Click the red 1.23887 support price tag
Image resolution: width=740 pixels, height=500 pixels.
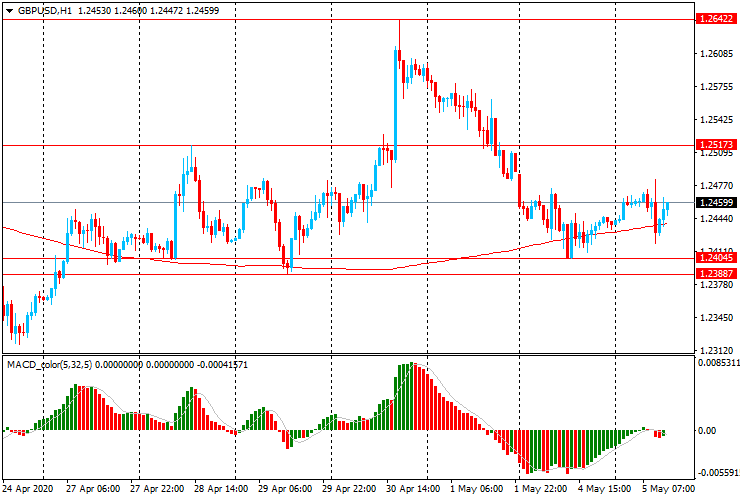pos(716,274)
